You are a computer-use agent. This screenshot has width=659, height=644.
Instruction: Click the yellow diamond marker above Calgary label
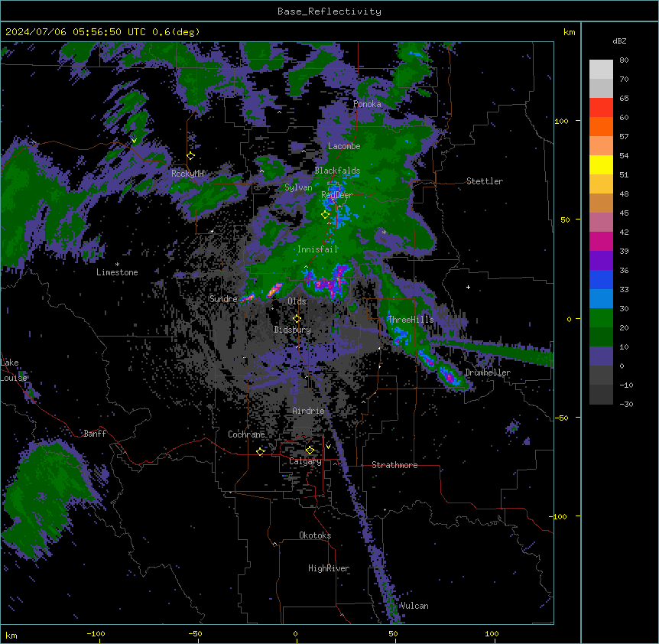click(x=310, y=450)
